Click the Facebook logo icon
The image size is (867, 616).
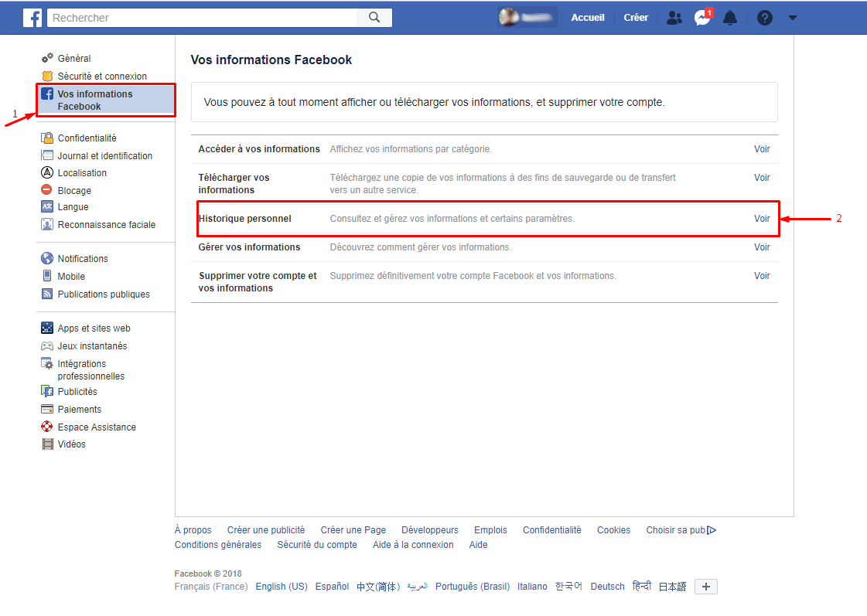coord(32,18)
